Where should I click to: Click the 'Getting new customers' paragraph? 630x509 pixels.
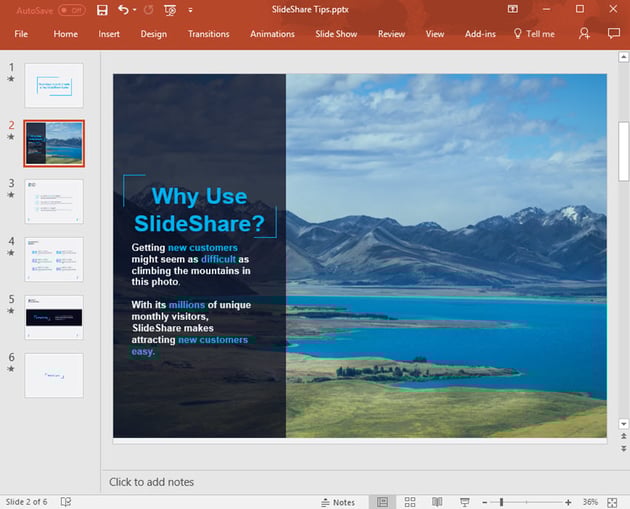pos(191,264)
